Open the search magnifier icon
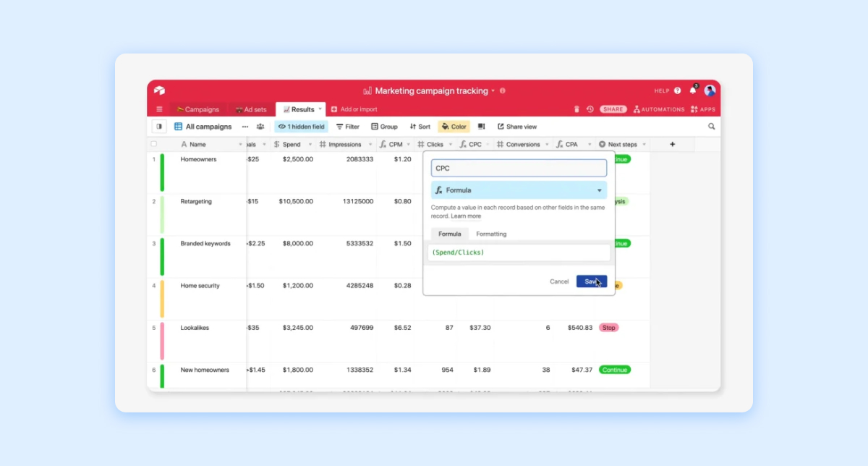The image size is (868, 466). point(712,127)
